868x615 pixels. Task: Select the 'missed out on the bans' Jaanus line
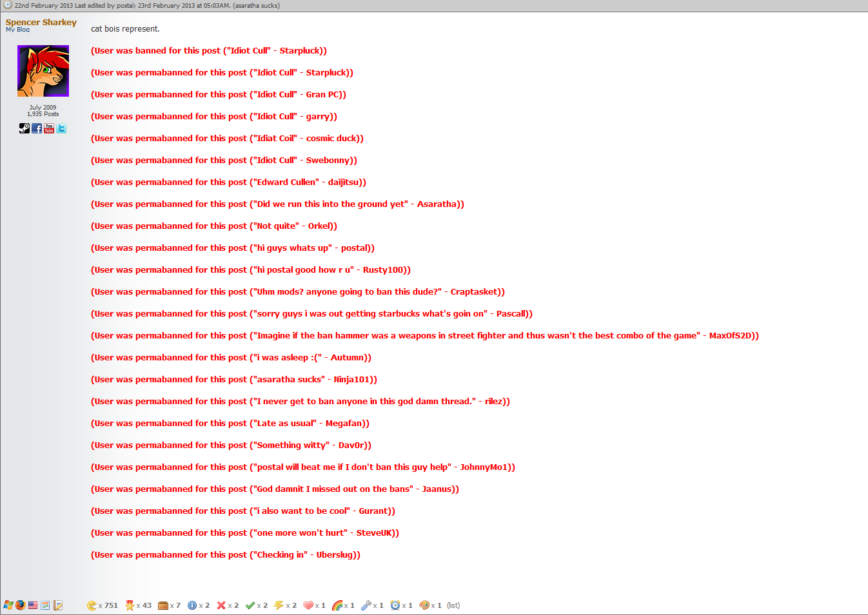[x=275, y=489]
